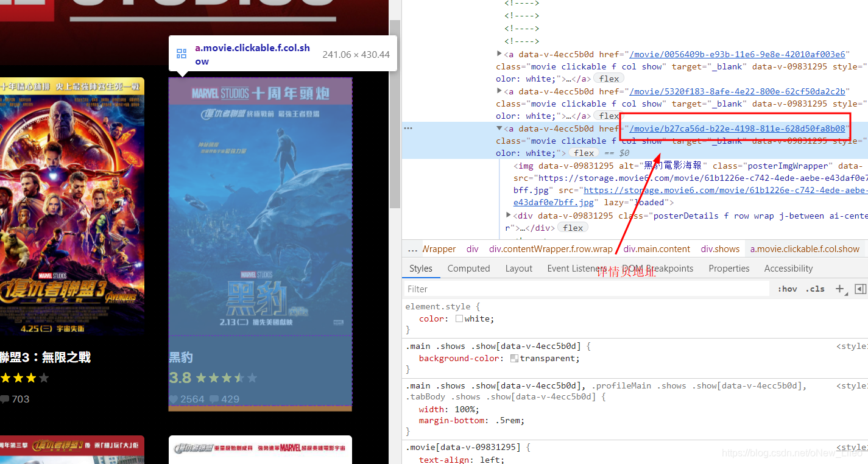Viewport: 868px width, 464px height.
Task: Click the white color swatch in element.style
Action: tap(459, 318)
